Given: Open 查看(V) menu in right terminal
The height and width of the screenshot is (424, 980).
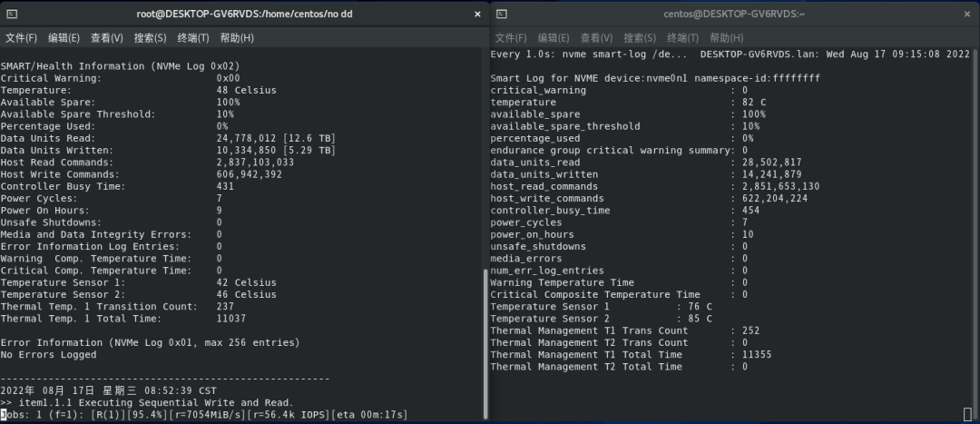Looking at the screenshot, I should click(597, 38).
